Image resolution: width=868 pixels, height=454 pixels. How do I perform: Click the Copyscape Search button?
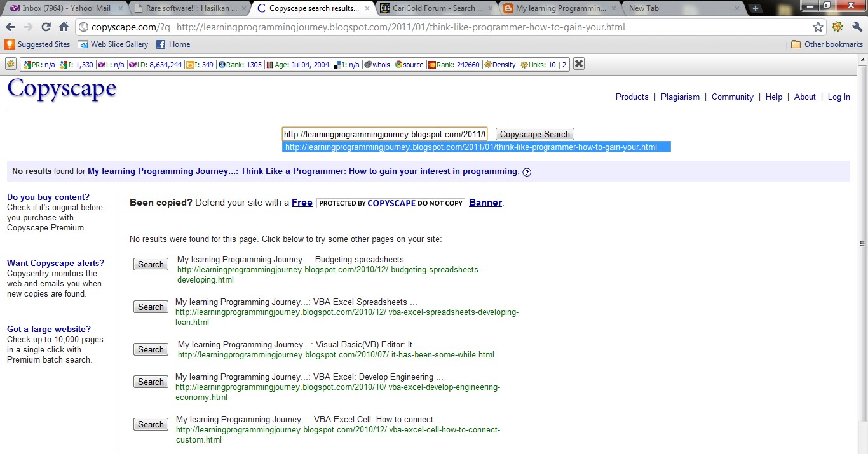535,134
